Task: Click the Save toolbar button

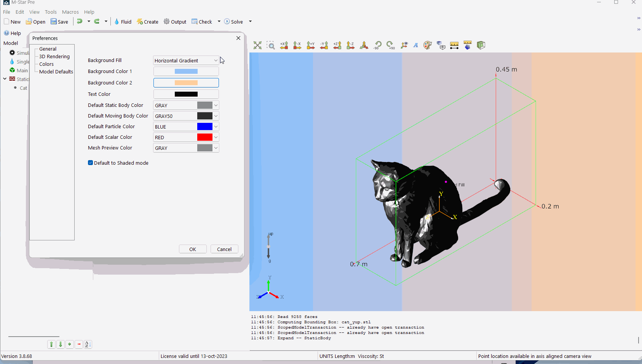Action: tap(59, 22)
